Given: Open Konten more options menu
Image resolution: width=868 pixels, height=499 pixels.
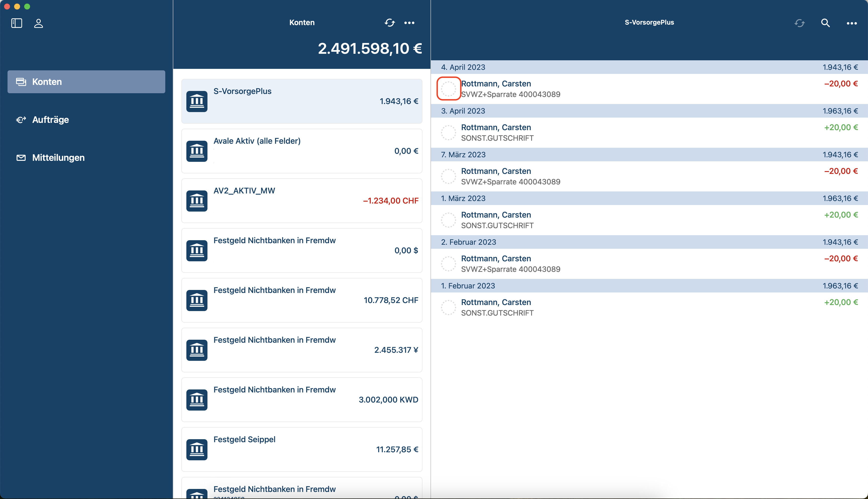Looking at the screenshot, I should point(409,23).
